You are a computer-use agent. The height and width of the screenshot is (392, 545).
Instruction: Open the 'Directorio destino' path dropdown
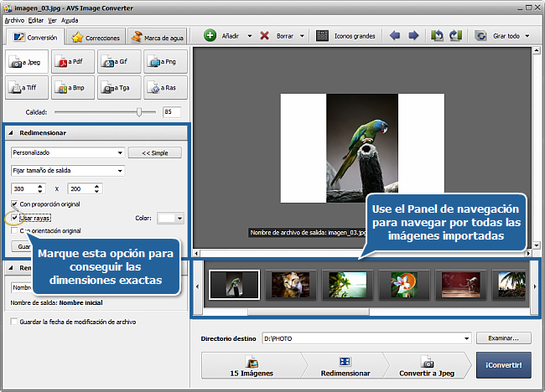click(466, 338)
